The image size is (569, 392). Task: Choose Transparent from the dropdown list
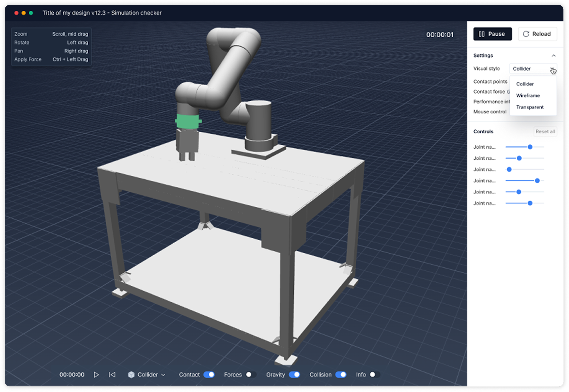(x=530, y=107)
